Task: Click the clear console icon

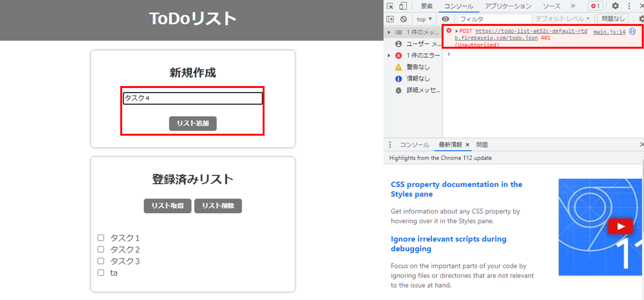Action: pyautogui.click(x=404, y=19)
